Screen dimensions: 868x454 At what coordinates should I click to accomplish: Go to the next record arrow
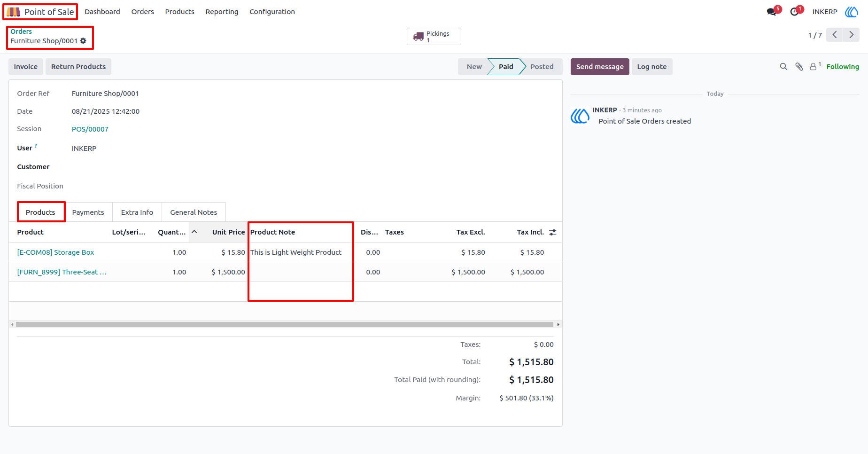(851, 35)
